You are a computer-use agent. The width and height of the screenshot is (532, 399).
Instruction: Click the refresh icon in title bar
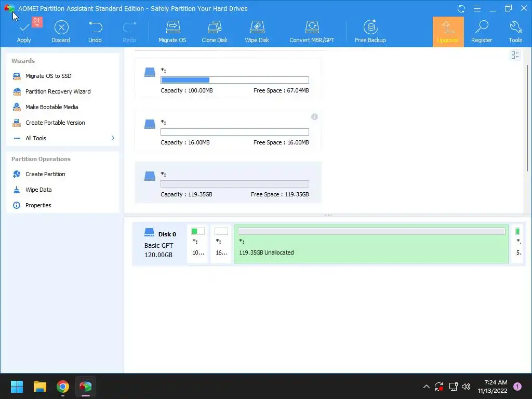pyautogui.click(x=461, y=8)
